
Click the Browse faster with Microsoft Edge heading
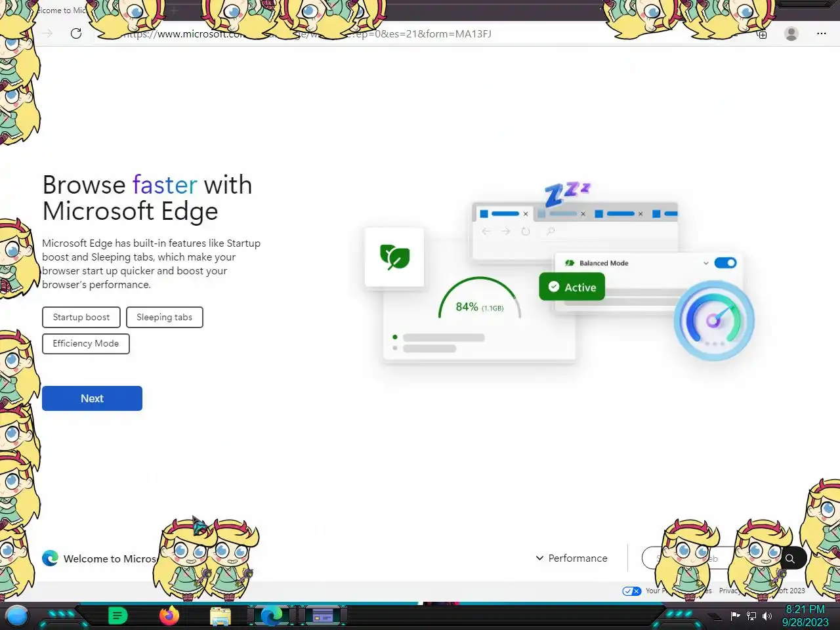(x=147, y=198)
